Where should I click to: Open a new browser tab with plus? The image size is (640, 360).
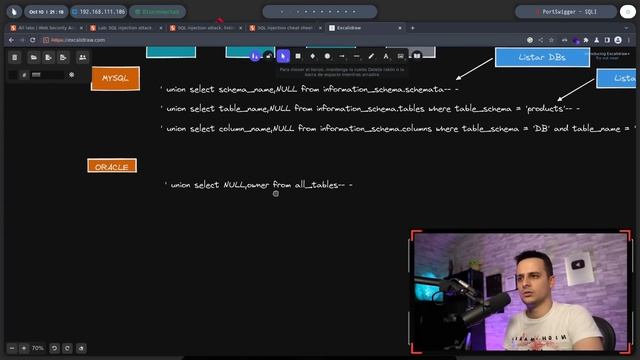413,28
